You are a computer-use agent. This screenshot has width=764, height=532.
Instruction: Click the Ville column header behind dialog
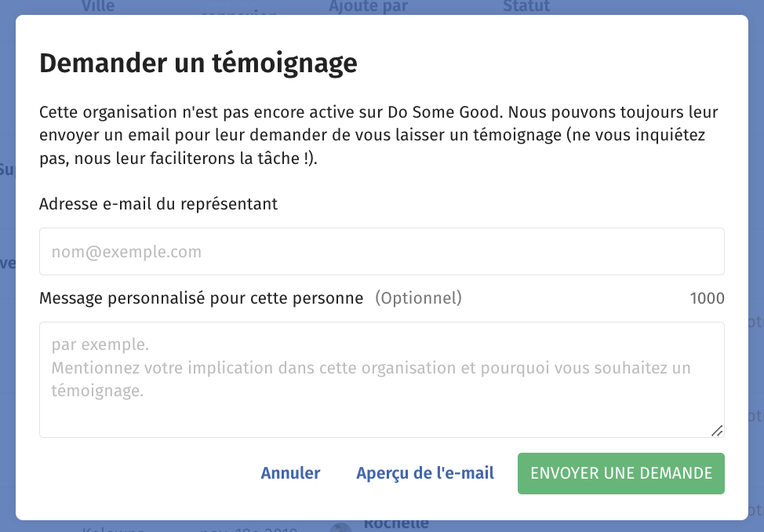(98, 7)
